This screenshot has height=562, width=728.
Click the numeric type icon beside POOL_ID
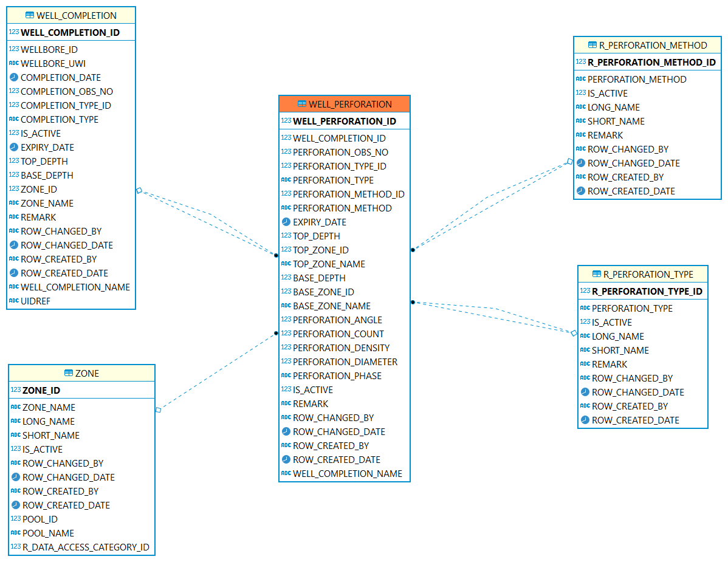(x=16, y=519)
